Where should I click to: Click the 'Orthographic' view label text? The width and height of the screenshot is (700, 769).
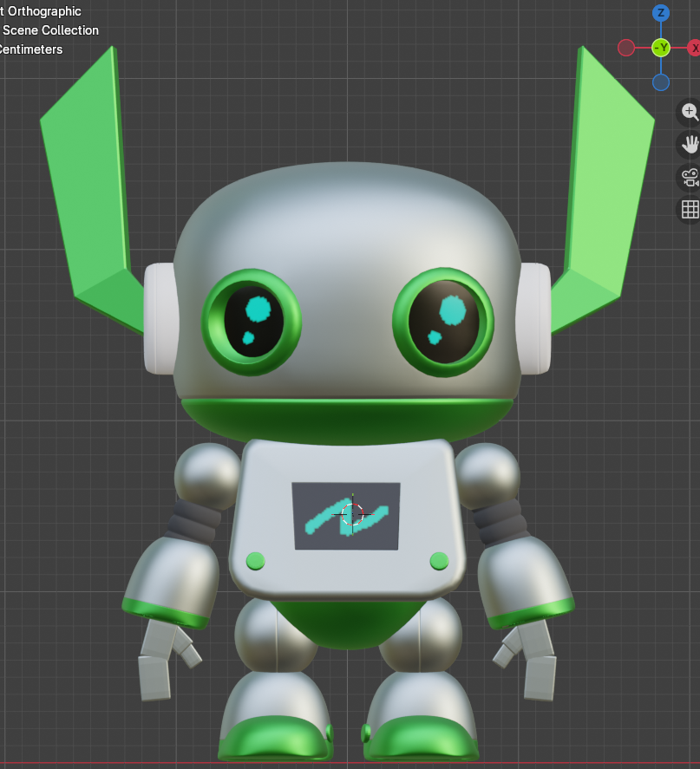44,11
